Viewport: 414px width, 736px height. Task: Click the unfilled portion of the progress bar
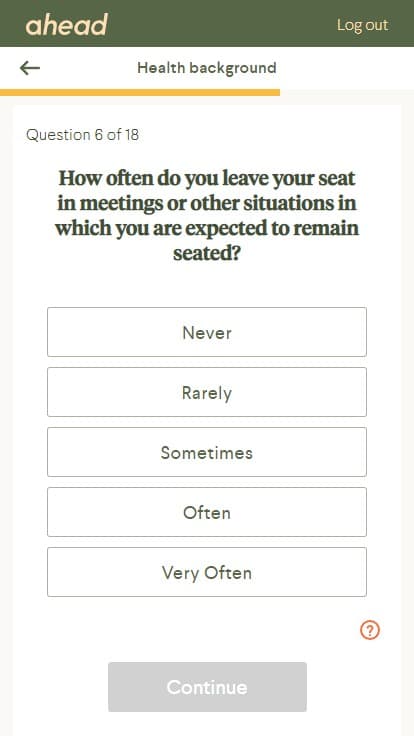pos(347,92)
